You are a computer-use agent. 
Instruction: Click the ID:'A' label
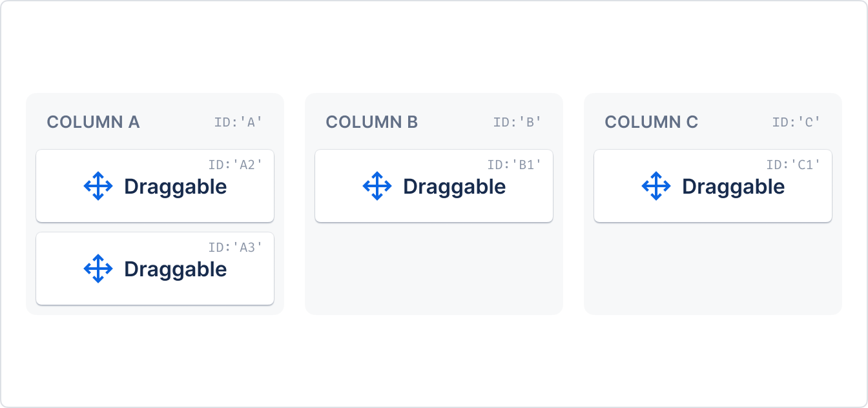(x=239, y=122)
